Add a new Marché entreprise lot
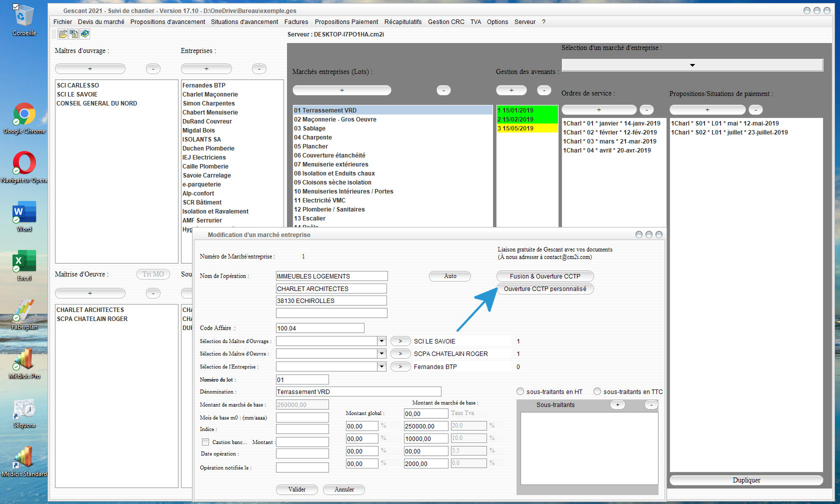 coord(341,90)
